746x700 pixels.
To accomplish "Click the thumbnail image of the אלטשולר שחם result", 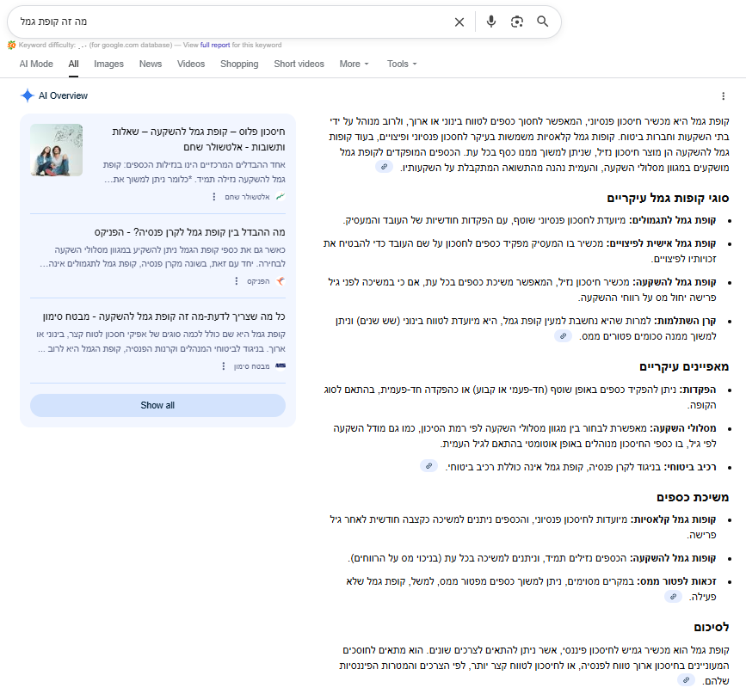I will pyautogui.click(x=57, y=150).
